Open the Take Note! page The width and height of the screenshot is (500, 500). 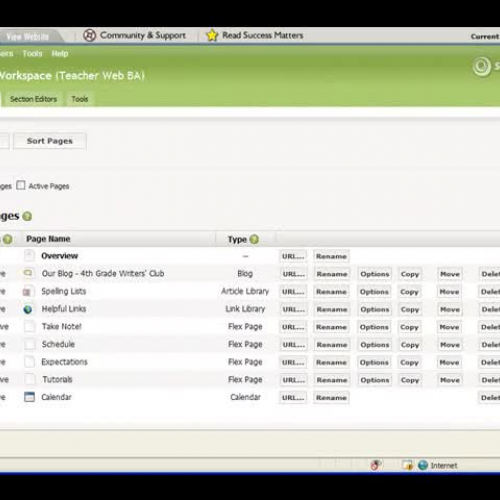point(62,326)
